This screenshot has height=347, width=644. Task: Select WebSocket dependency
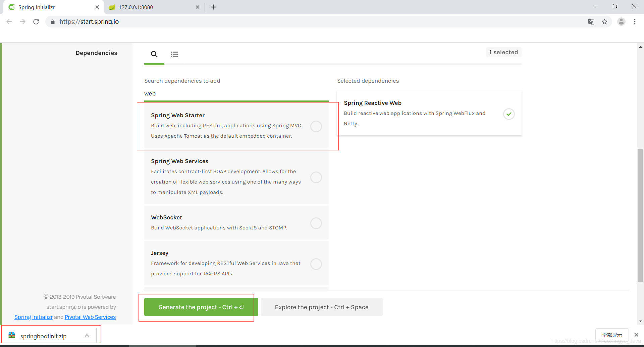click(x=316, y=223)
